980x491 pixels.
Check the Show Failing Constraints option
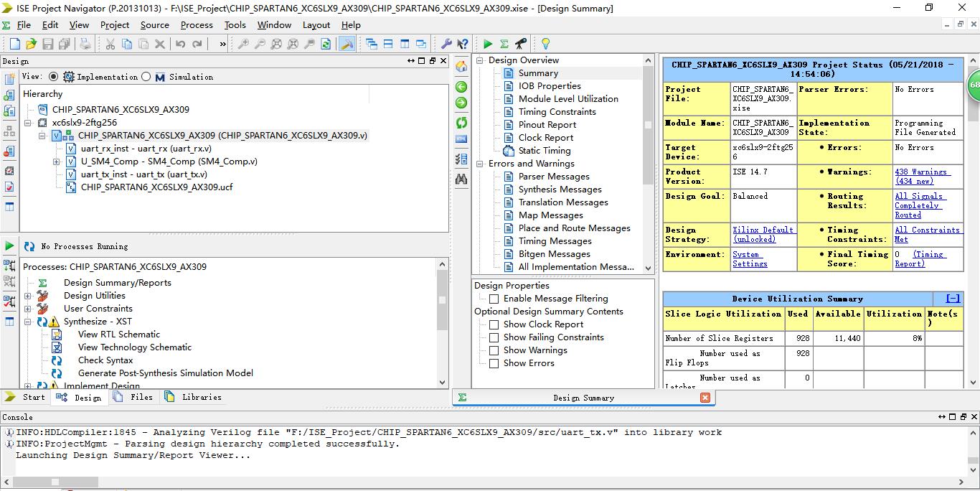pyautogui.click(x=494, y=337)
